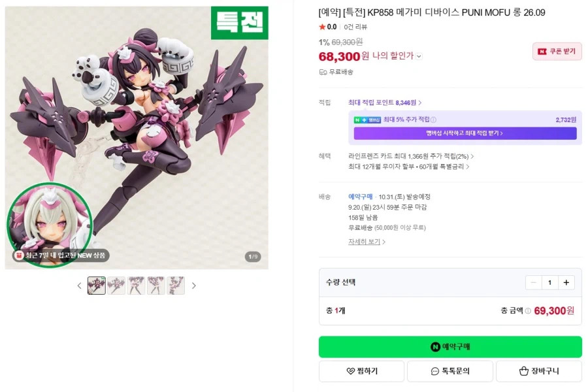Click the next thumbnail arrow
Image resolution: width=588 pixels, height=392 pixels.
tap(193, 286)
